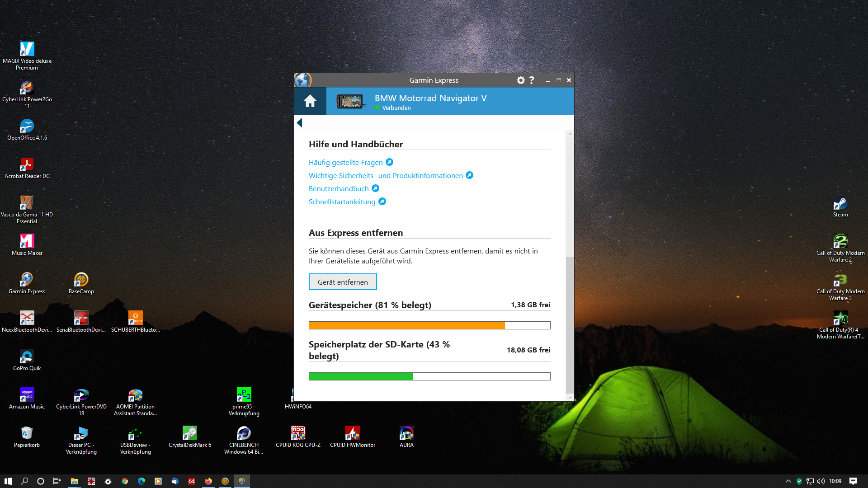Viewport: 868px width, 488px height.
Task: Open the Windows Start menu
Action: point(8,481)
